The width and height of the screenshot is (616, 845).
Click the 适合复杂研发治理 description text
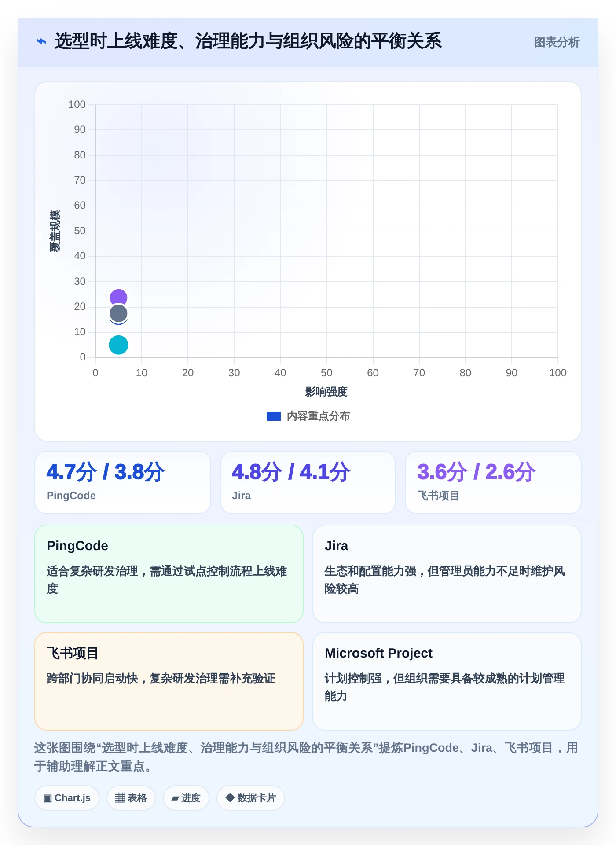click(167, 580)
